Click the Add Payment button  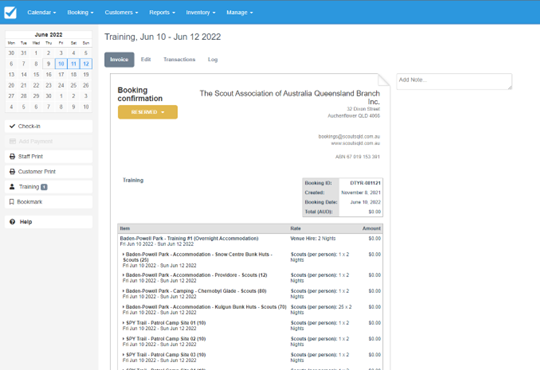pos(49,141)
